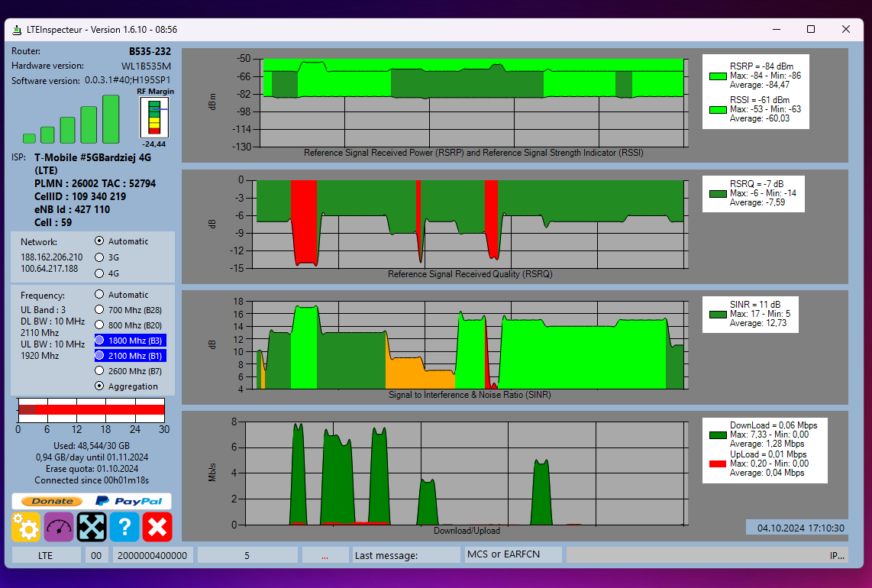
Task: Click the green signal strength bars
Action: [x=71, y=120]
